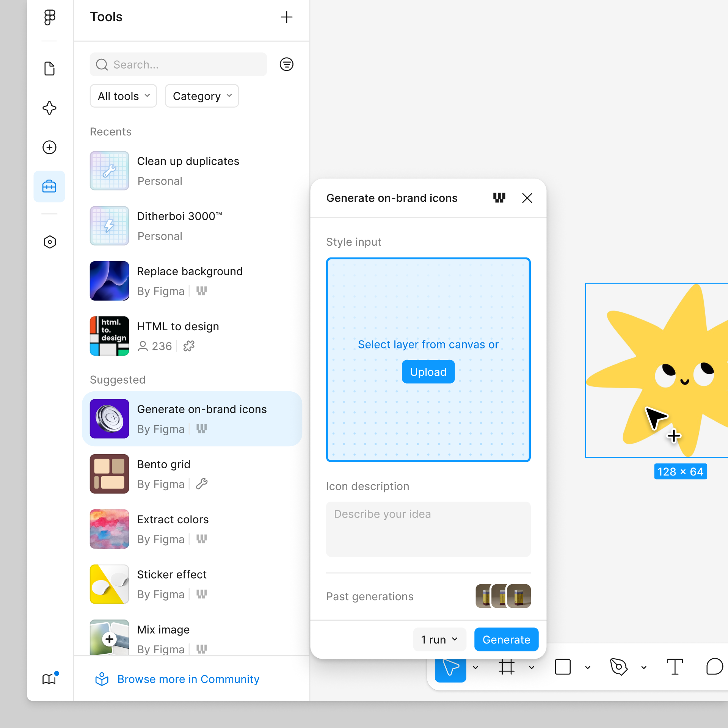Click the user count icon under HTML to design

[143, 346]
